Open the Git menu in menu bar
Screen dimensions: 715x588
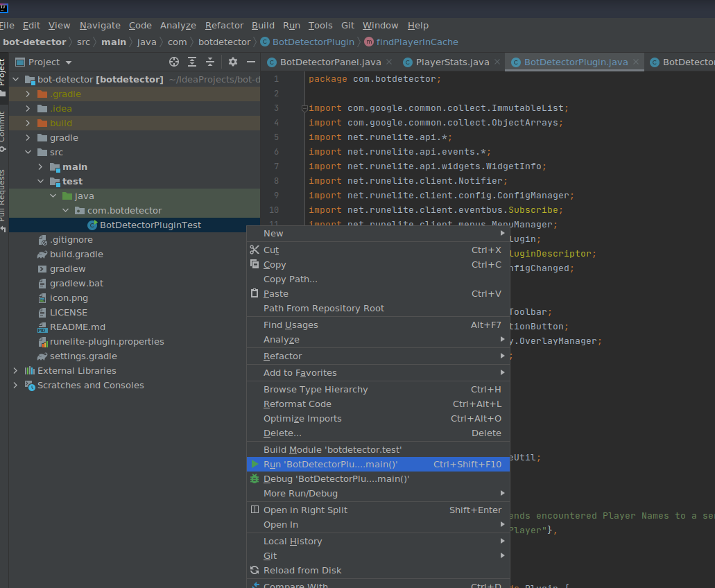347,26
